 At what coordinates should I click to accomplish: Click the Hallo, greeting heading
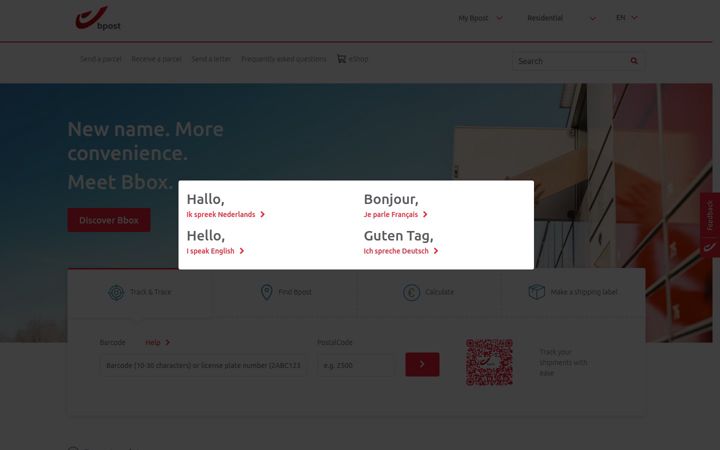click(x=205, y=199)
